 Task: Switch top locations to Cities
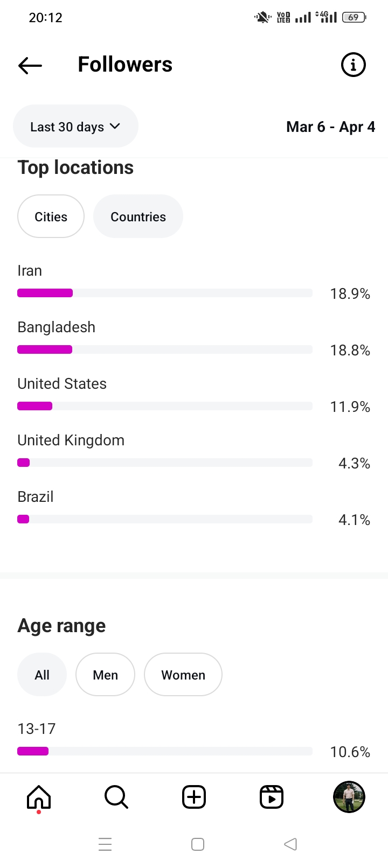[x=51, y=216]
